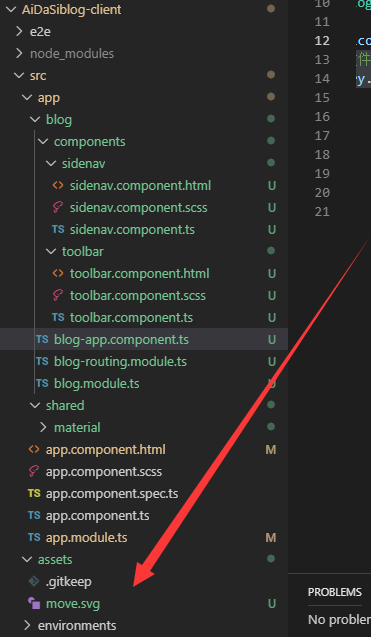Collapse the sidenav folder
371x637 pixels.
51,164
